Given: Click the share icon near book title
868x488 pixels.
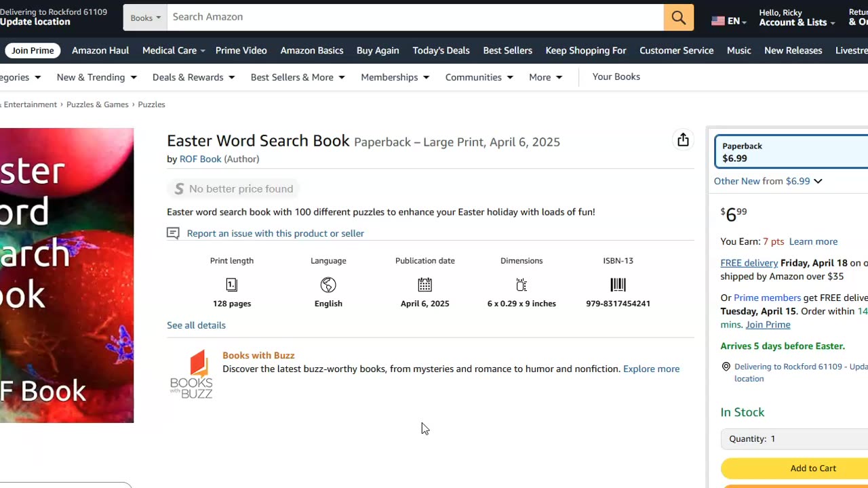Looking at the screenshot, I should click(683, 140).
